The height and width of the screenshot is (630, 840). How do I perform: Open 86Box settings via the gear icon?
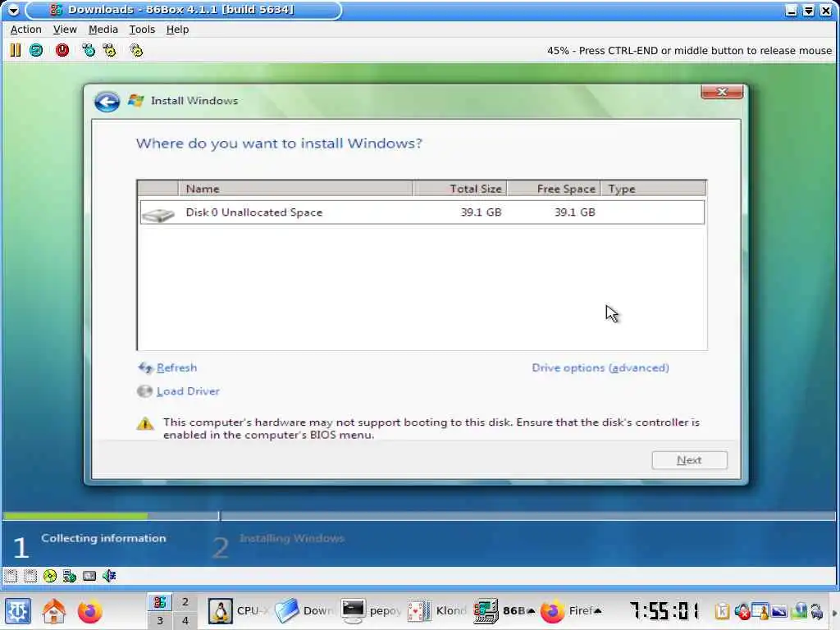137,50
